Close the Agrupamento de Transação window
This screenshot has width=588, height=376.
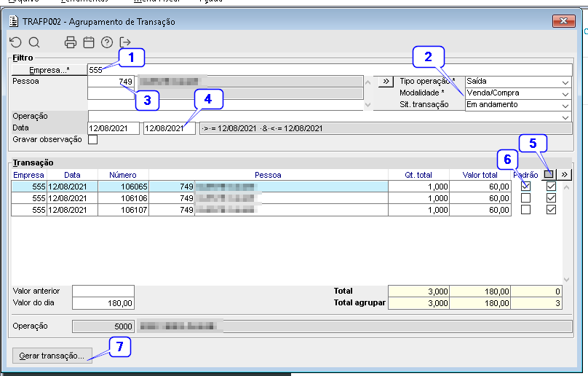[563, 21]
